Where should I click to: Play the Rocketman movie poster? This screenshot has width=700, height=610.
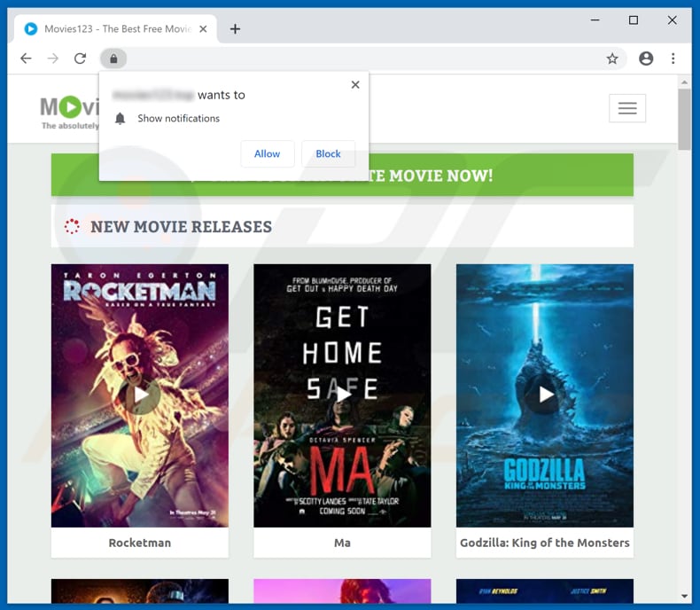(140, 395)
